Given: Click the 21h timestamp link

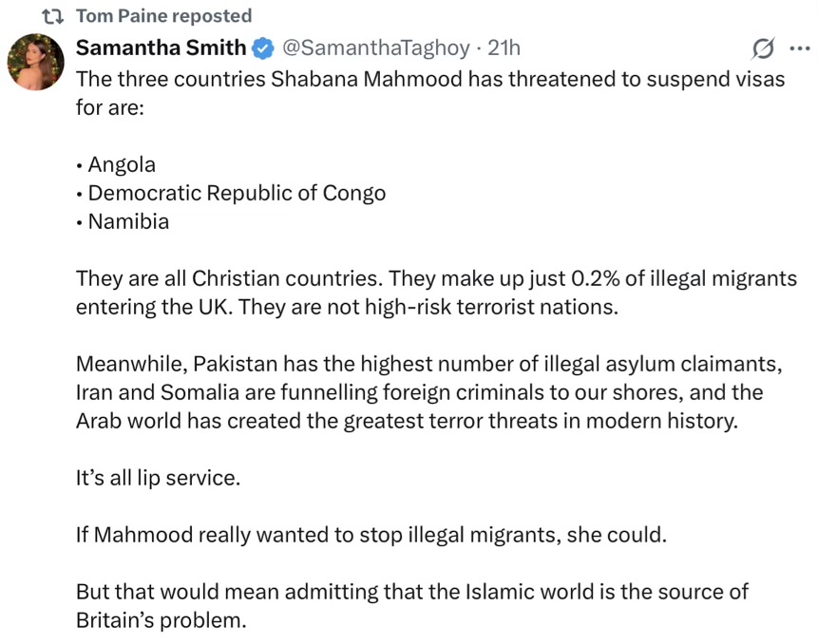Looking at the screenshot, I should [504, 47].
